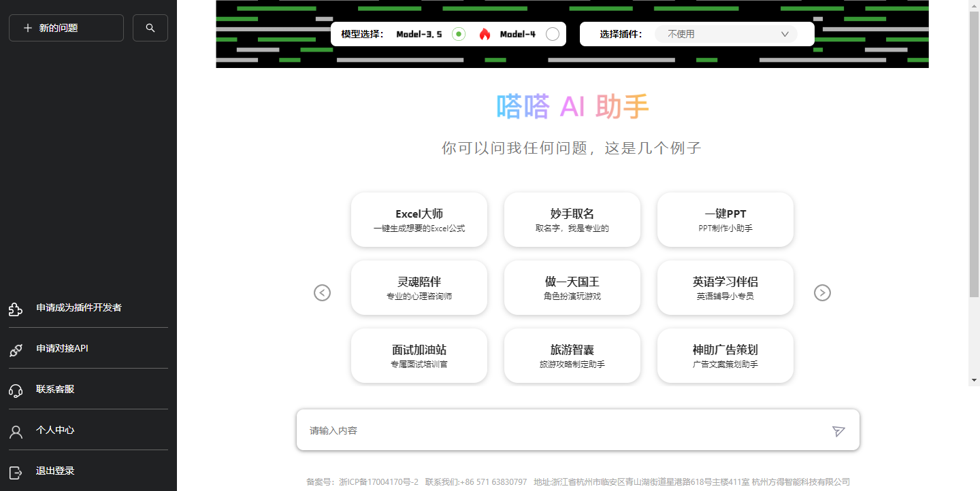The width and height of the screenshot is (980, 491).
Task: Choose the 妙手取名 example card
Action: coord(572,220)
